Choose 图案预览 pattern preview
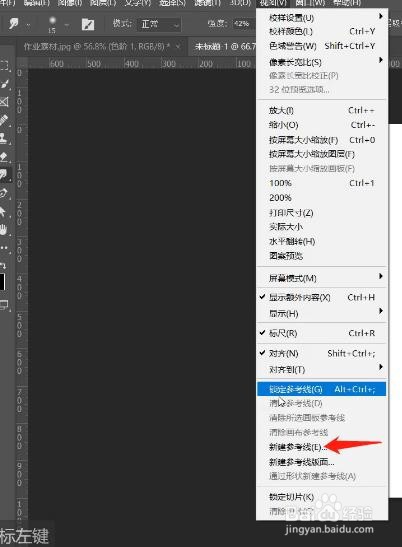Image resolution: width=402 pixels, height=547 pixels. 321,256
